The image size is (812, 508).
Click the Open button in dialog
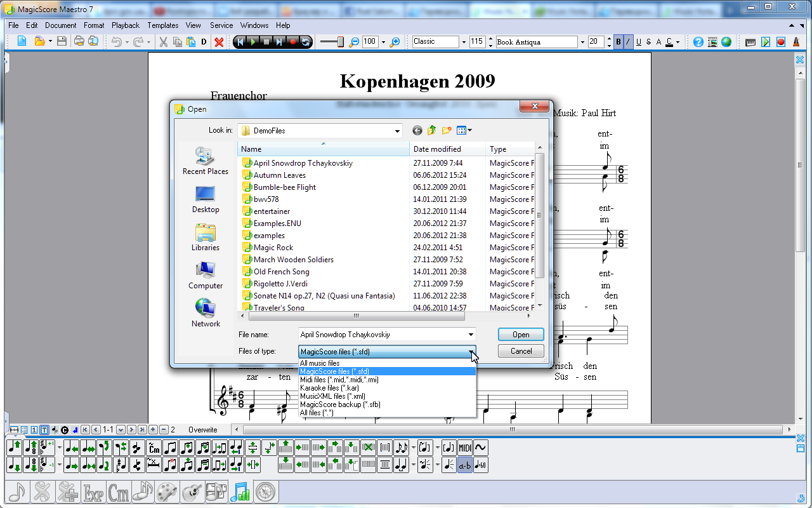click(x=521, y=335)
